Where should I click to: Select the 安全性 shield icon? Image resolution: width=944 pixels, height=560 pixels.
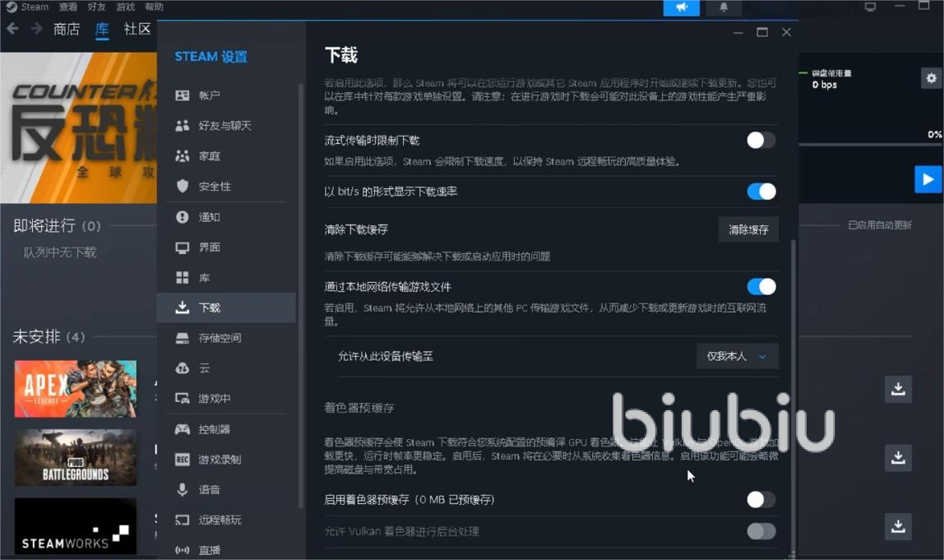pyautogui.click(x=183, y=187)
